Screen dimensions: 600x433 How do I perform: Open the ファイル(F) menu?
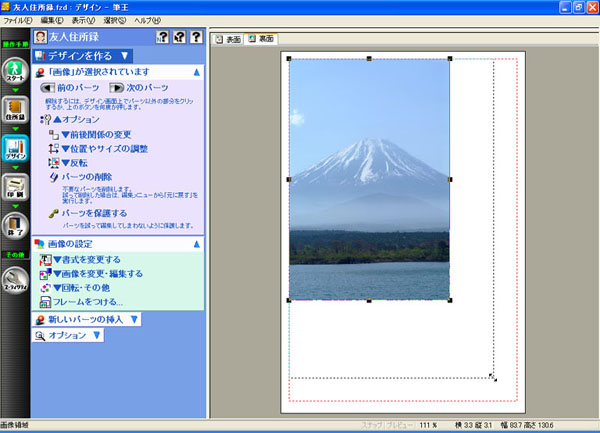tap(17, 20)
